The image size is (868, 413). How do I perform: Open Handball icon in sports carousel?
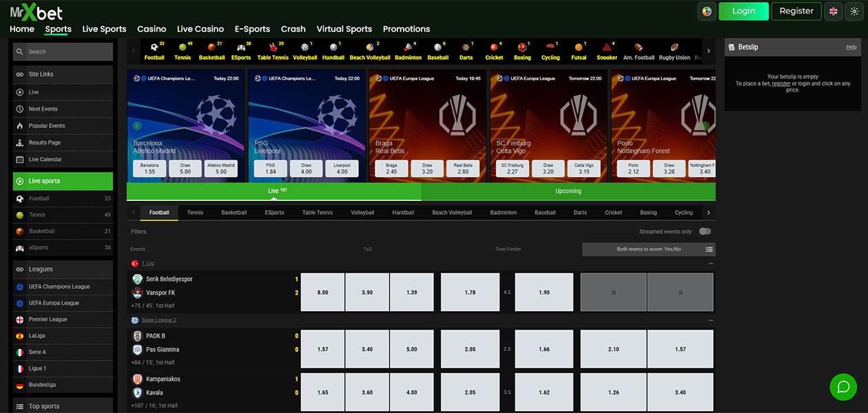(x=333, y=51)
